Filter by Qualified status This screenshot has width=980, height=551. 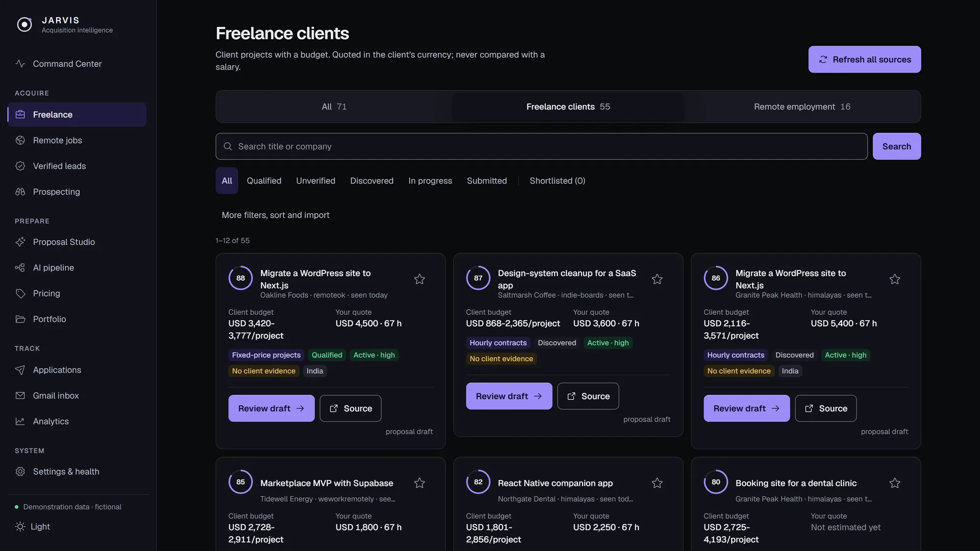264,181
